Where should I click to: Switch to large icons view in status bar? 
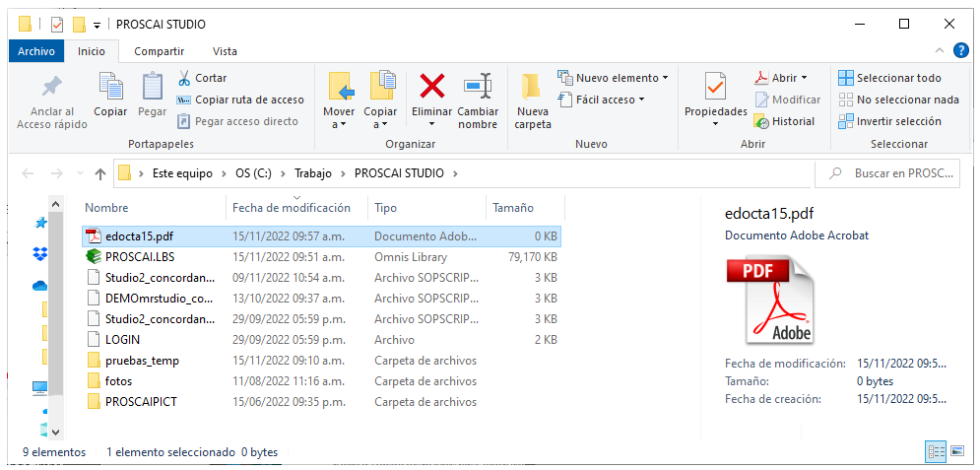tap(956, 451)
